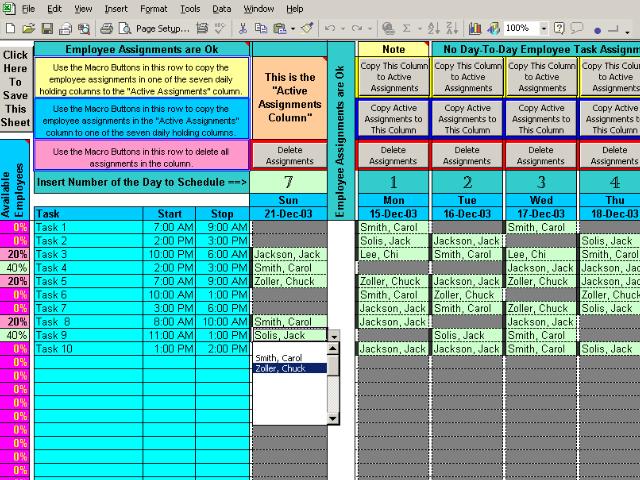The image size is (640, 480).
Task: Click the Copy icon in toolbar
Action: point(260,28)
